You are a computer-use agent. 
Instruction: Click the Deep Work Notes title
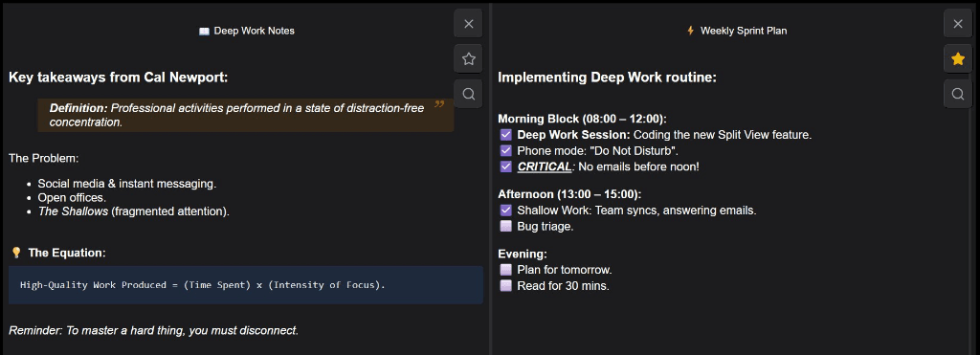254,31
